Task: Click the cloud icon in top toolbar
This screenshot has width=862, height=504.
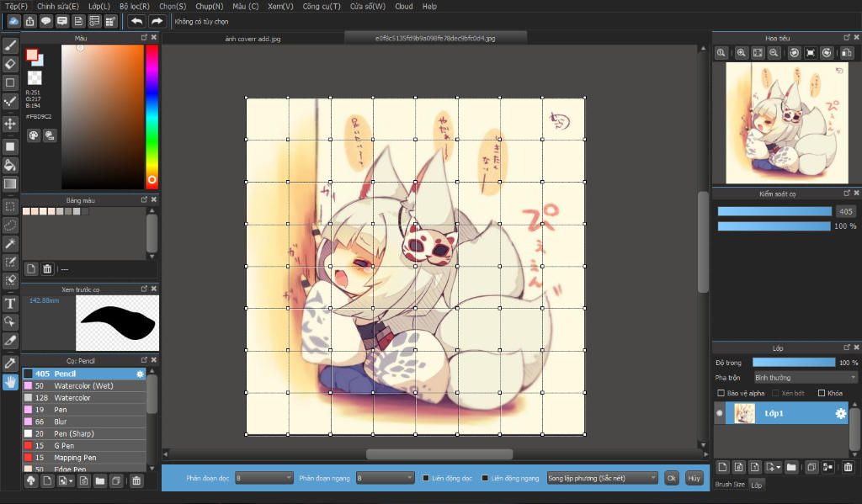Action: pyautogui.click(x=13, y=21)
